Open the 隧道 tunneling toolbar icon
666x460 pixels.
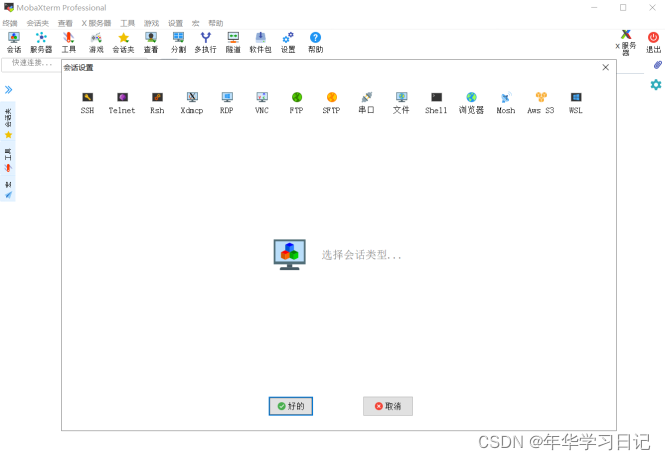(x=233, y=42)
